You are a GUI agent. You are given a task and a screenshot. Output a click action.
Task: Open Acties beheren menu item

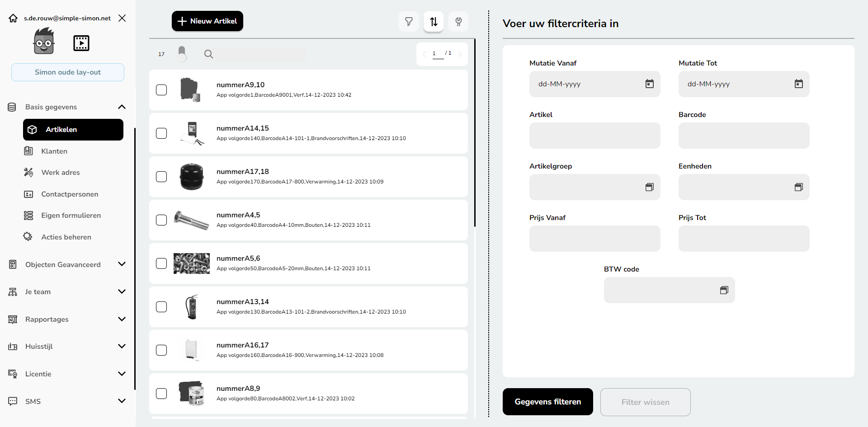[x=66, y=237]
